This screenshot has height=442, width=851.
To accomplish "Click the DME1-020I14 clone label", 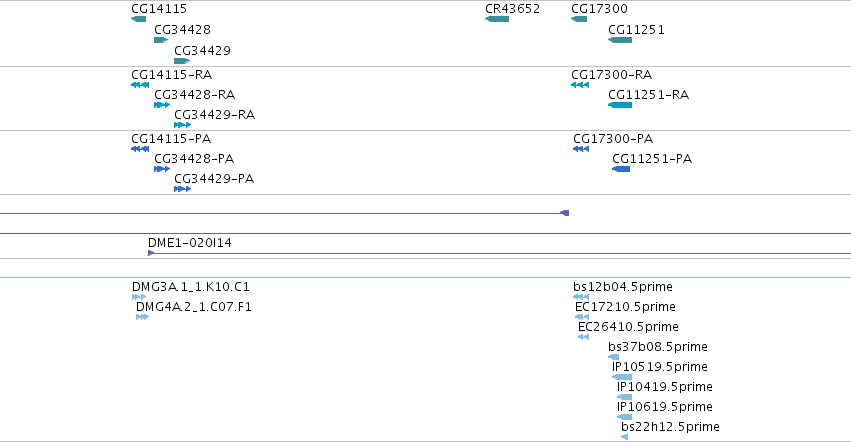I will click(x=190, y=242).
